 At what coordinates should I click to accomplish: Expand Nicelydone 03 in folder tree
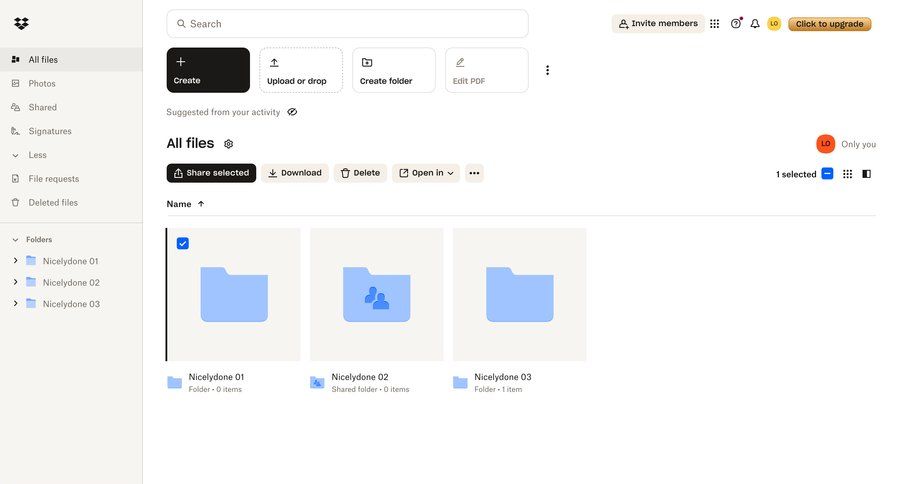[x=15, y=303]
